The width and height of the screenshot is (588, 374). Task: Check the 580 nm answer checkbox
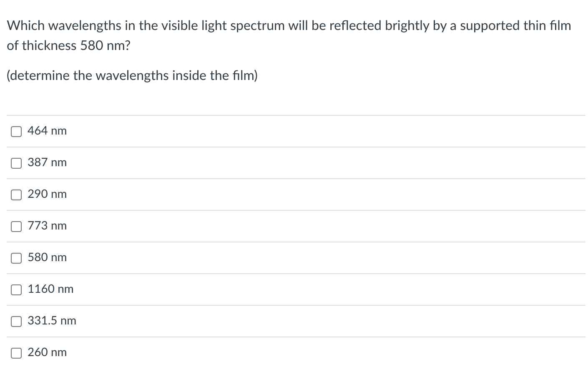16,258
